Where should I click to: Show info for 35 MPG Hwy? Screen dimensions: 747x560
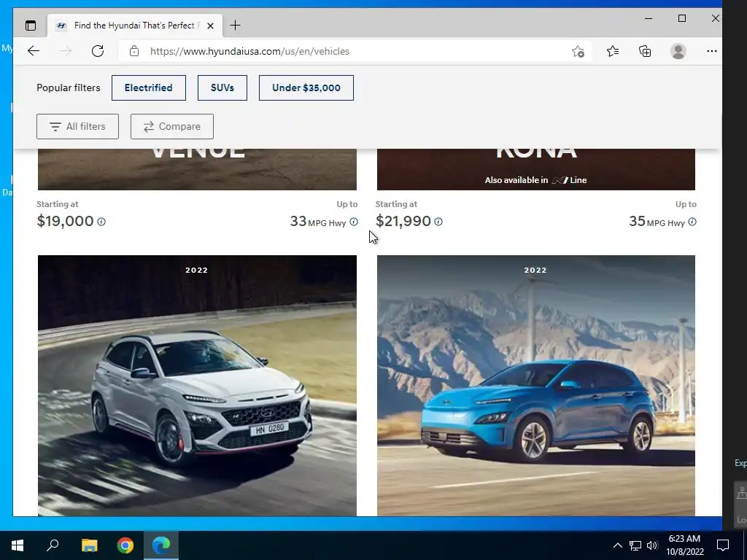pos(692,222)
